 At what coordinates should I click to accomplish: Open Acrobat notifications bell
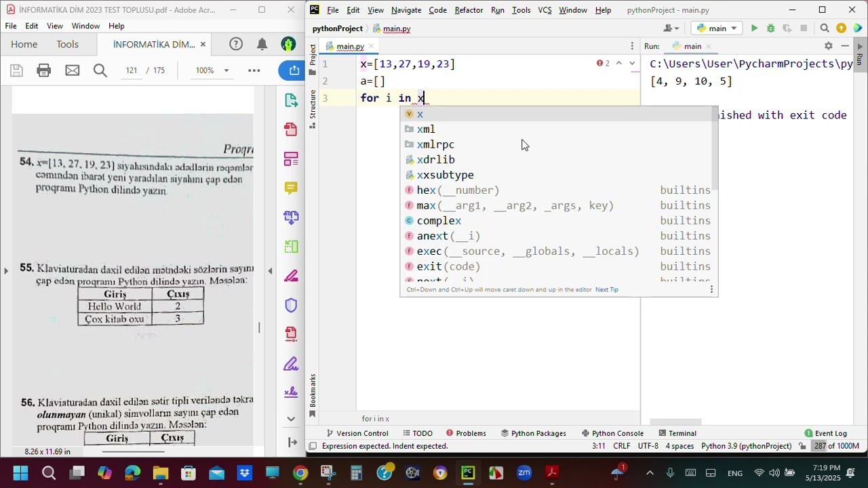point(262,44)
